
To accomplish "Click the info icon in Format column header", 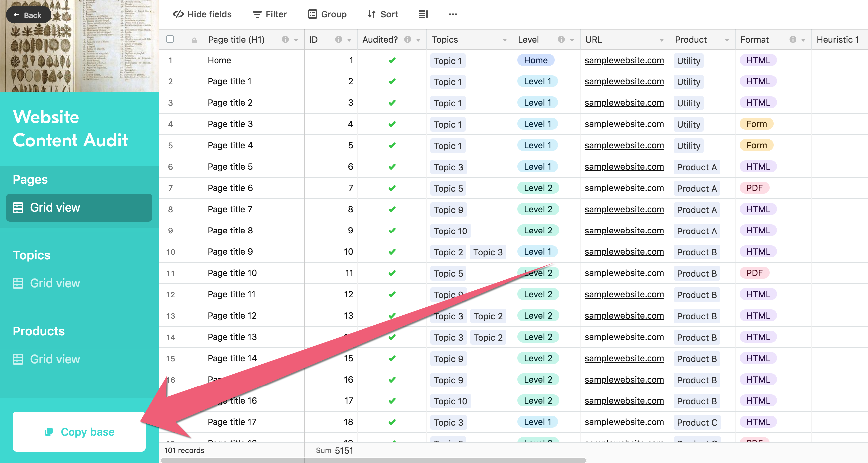I will 793,40.
